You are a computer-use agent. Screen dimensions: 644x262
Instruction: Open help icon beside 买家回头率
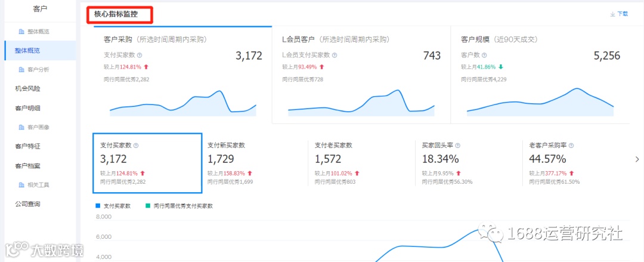coord(457,145)
